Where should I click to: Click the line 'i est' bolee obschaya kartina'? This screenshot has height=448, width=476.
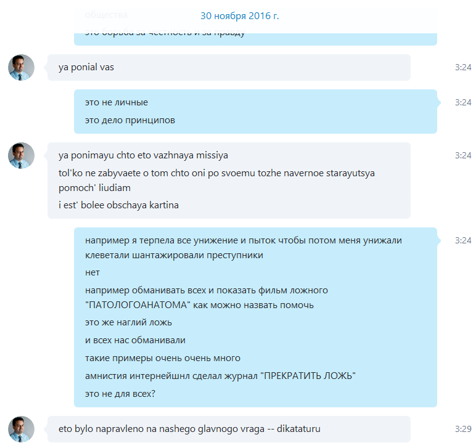coord(119,205)
